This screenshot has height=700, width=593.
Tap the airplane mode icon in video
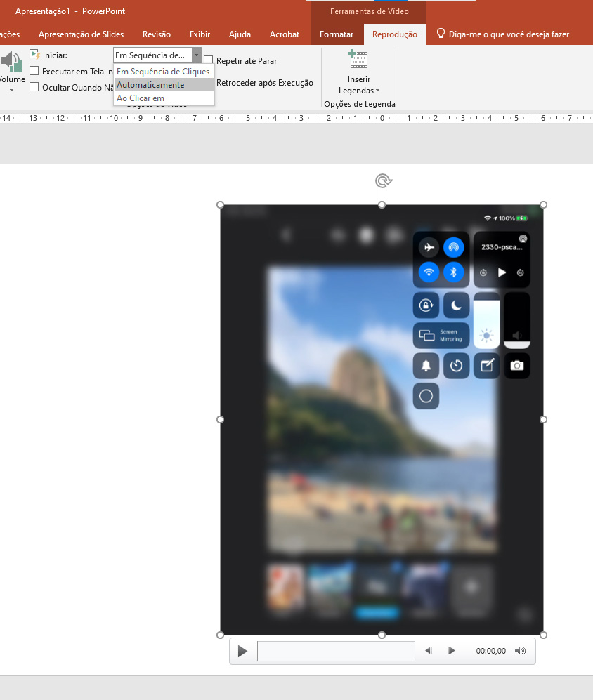[x=429, y=247]
